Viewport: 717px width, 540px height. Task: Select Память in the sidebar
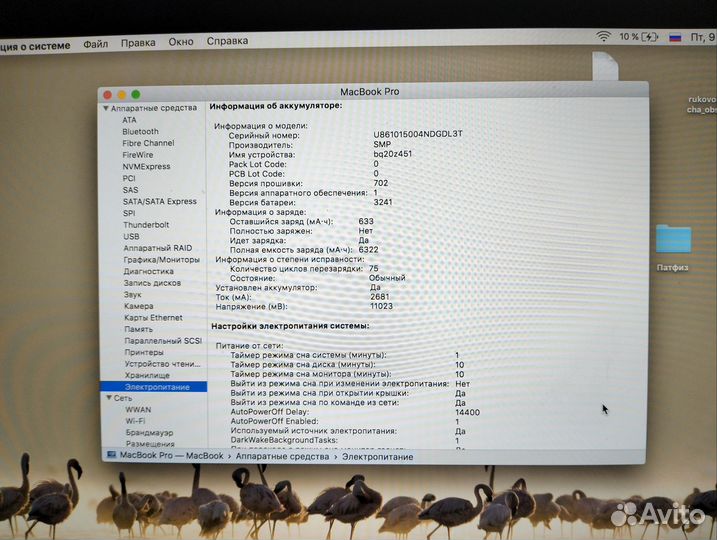coord(139,329)
